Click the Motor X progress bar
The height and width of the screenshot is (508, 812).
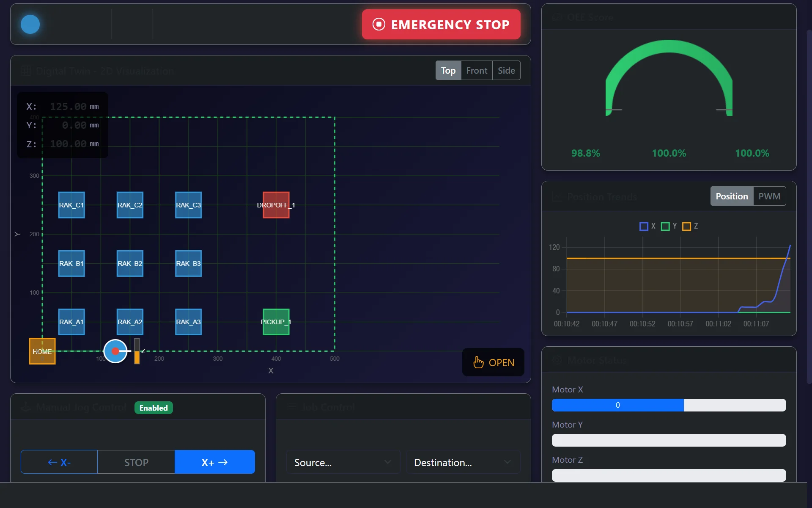[x=669, y=405]
